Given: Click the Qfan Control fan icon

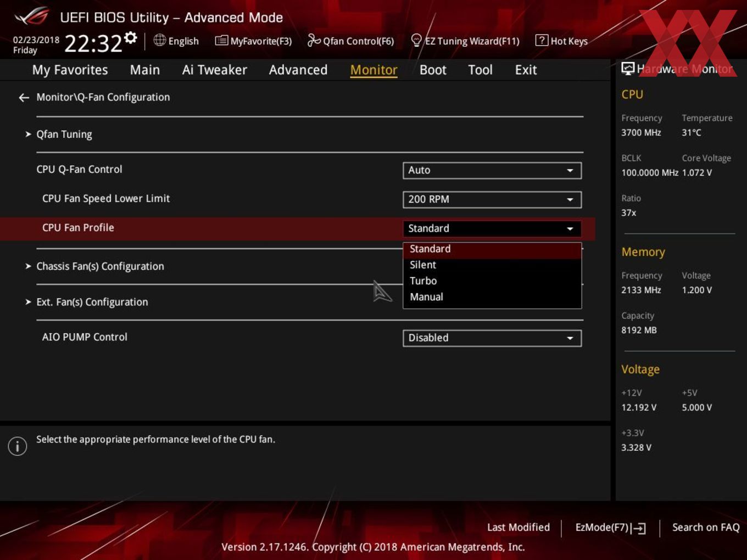Looking at the screenshot, I should coord(314,40).
